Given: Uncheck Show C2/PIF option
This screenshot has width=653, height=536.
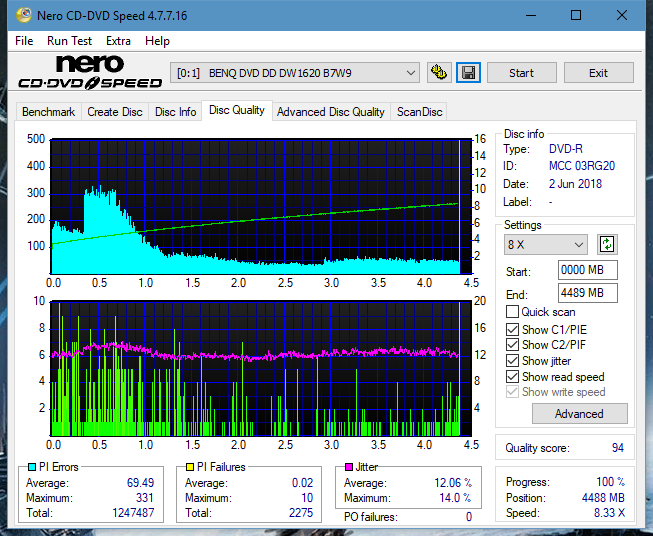Looking at the screenshot, I should tap(512, 345).
